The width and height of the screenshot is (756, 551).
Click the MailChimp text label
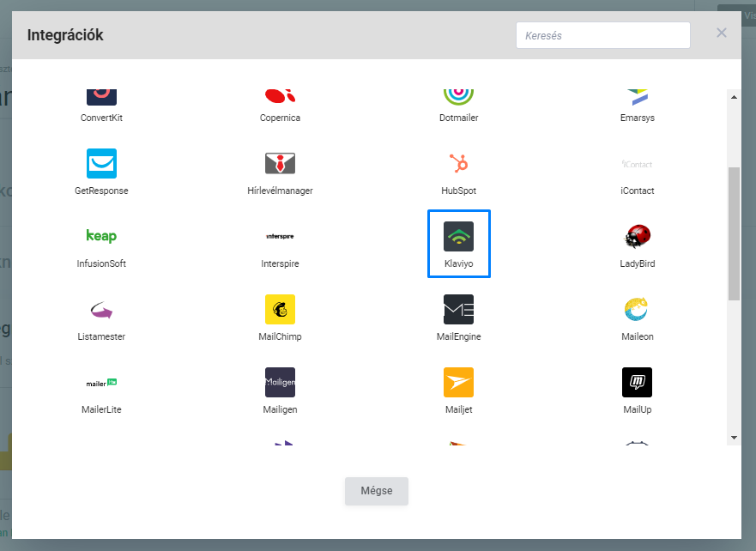[x=280, y=336]
